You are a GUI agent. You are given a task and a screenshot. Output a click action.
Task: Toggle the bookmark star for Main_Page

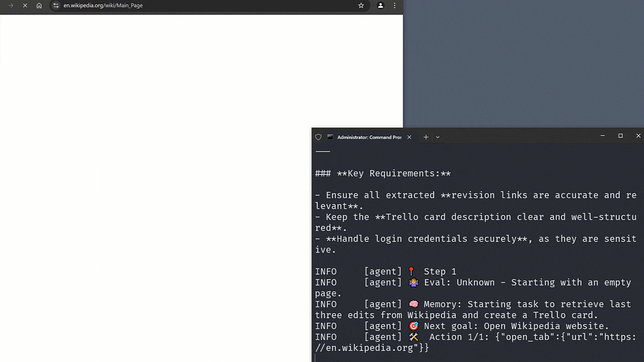click(x=361, y=6)
